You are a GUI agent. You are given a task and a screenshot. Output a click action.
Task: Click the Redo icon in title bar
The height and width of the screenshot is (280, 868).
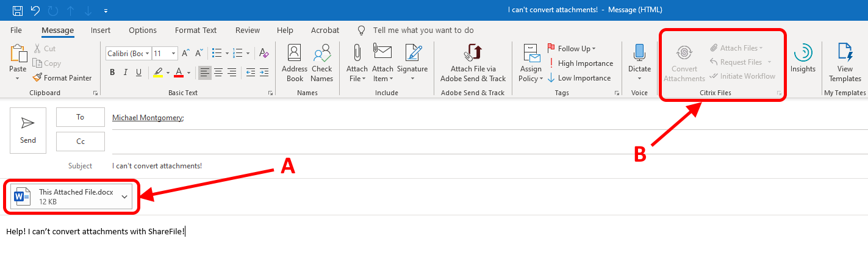click(52, 10)
